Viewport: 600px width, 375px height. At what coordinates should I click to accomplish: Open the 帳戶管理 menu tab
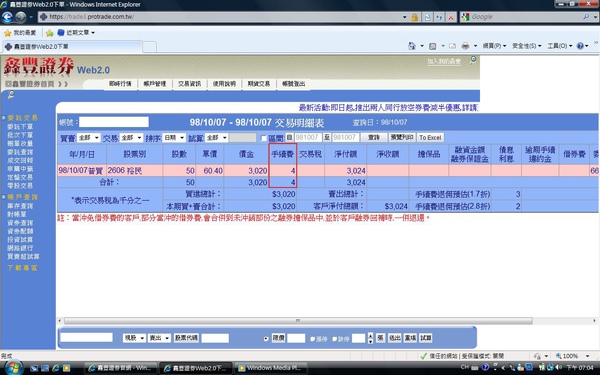[x=155, y=84]
